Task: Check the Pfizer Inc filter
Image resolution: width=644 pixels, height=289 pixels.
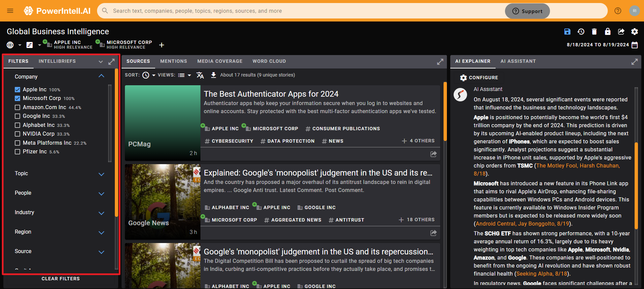Action: (x=17, y=152)
